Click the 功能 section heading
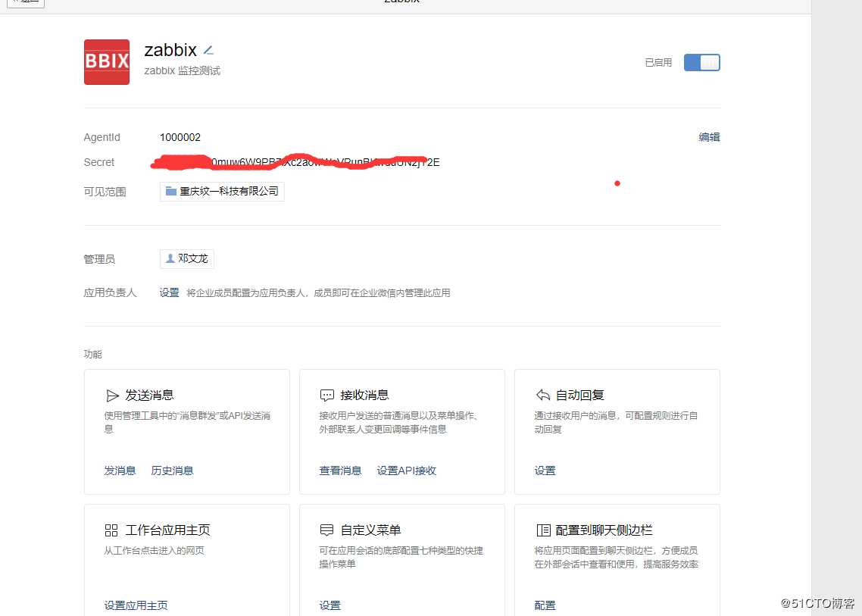Viewport: 862px width, 616px height. (x=92, y=354)
